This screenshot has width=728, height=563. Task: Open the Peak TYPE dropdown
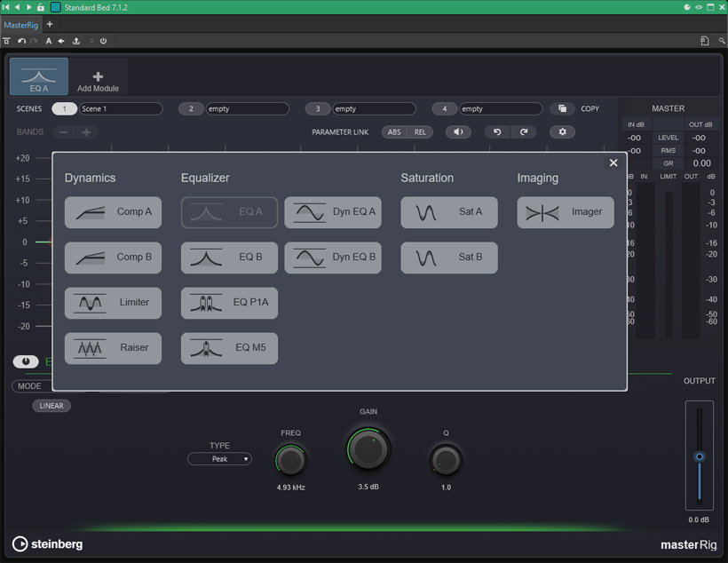pos(219,459)
